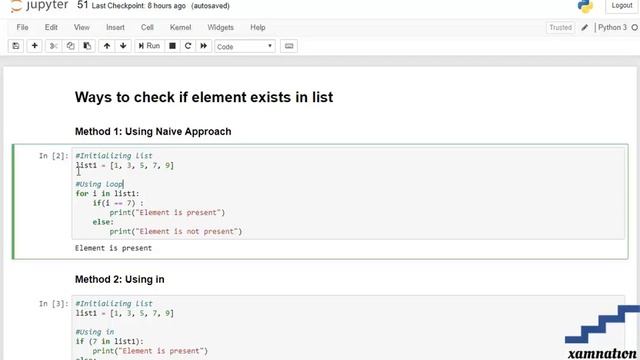The image size is (640, 360).
Task: Click the 'if (7 in list1):' line
Action: tap(109, 341)
